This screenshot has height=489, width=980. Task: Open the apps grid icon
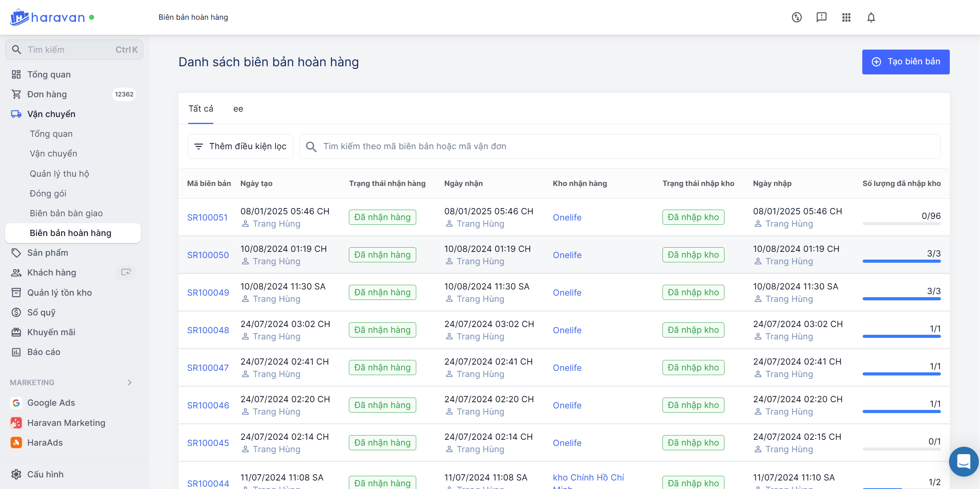846,17
